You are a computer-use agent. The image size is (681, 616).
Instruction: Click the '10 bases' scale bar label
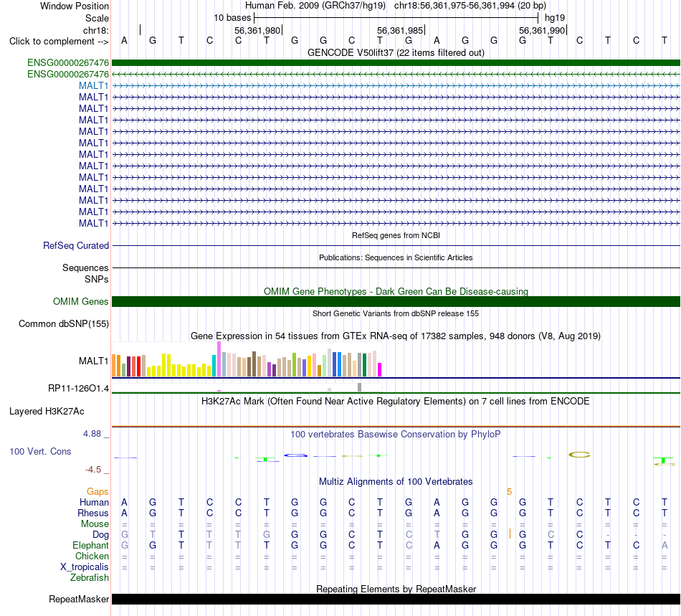(x=232, y=18)
